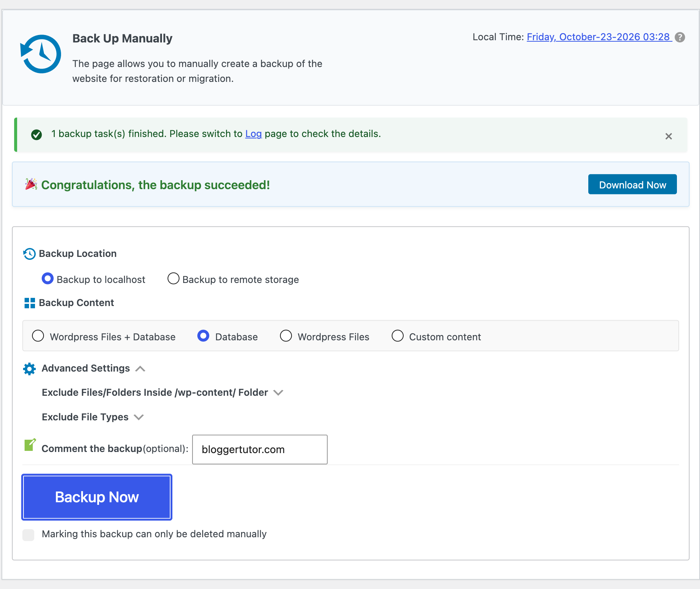Open the Log page link
Viewport: 700px width, 589px height.
tap(253, 134)
